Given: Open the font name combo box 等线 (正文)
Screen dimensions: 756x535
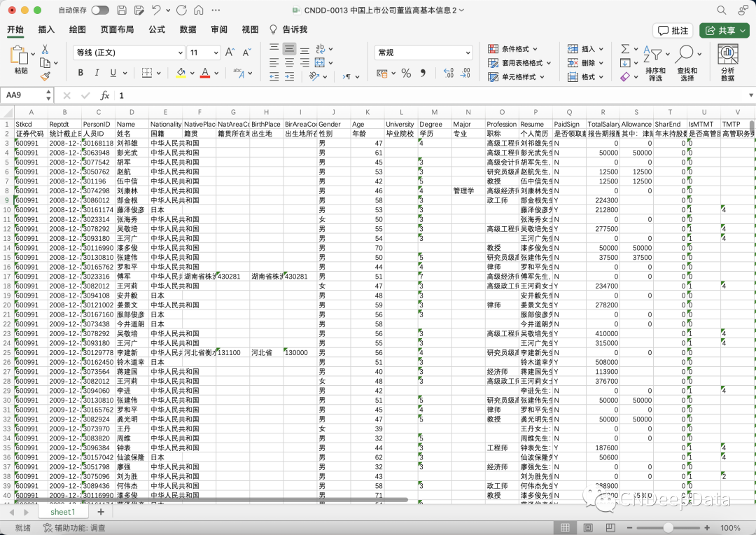Looking at the screenshot, I should [x=129, y=52].
